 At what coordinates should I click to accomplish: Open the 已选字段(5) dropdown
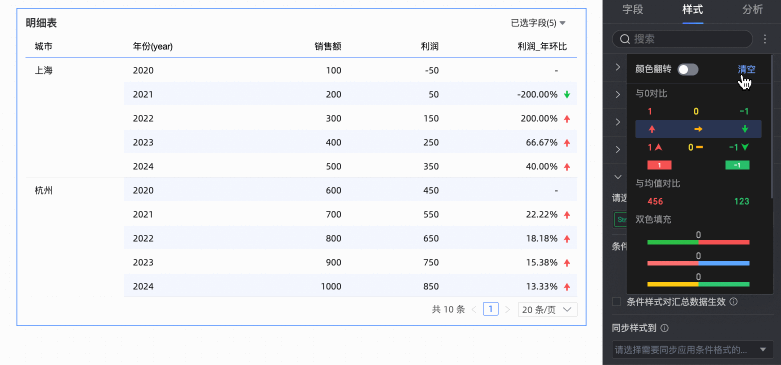538,23
